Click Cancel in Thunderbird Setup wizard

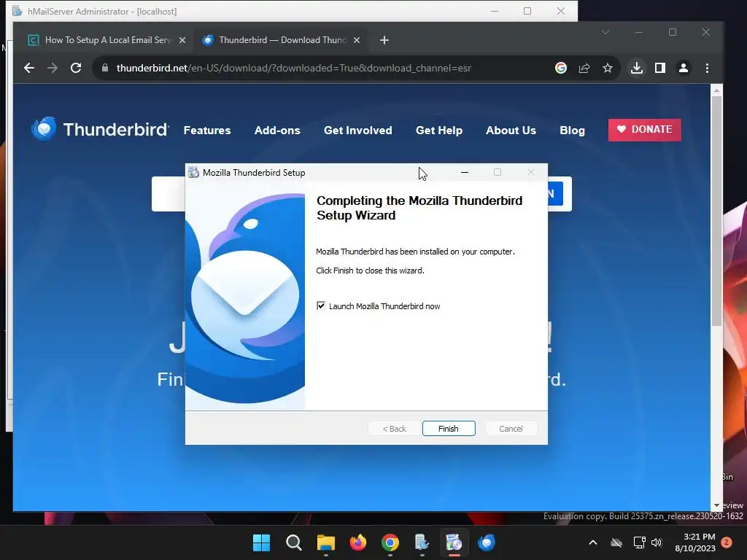tap(511, 429)
